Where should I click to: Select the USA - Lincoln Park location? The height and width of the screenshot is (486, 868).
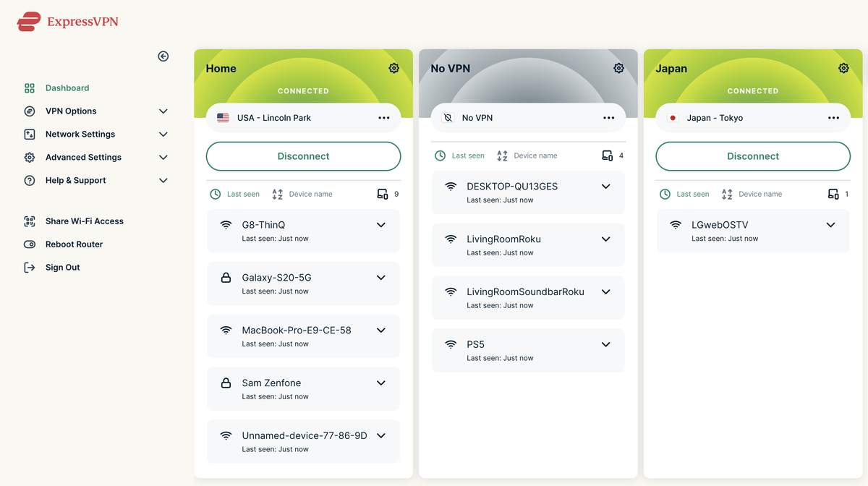point(303,118)
